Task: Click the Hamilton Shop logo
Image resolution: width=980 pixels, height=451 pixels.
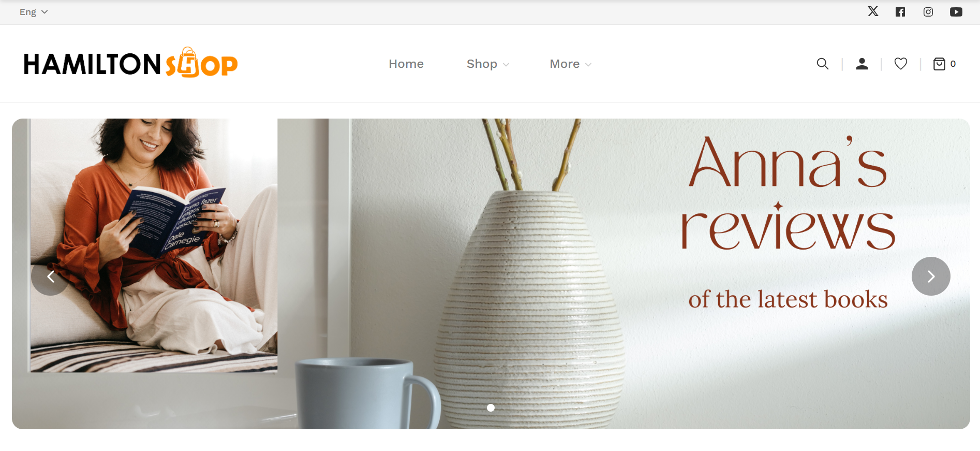Action: pyautogui.click(x=130, y=63)
